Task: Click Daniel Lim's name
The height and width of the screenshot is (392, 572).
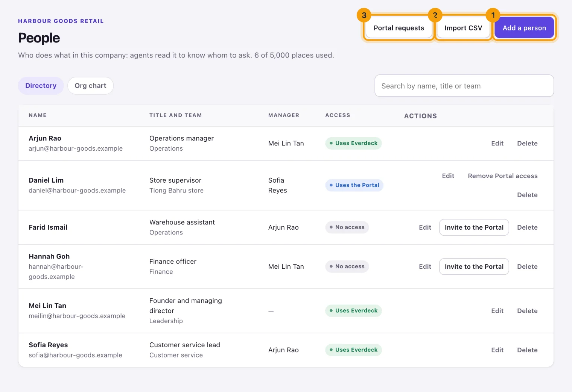Action: (46, 180)
